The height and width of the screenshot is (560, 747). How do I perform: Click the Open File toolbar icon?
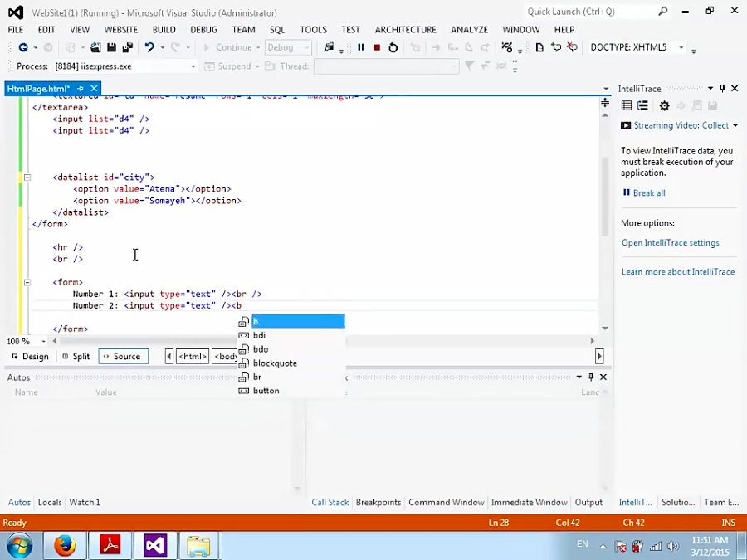95,47
